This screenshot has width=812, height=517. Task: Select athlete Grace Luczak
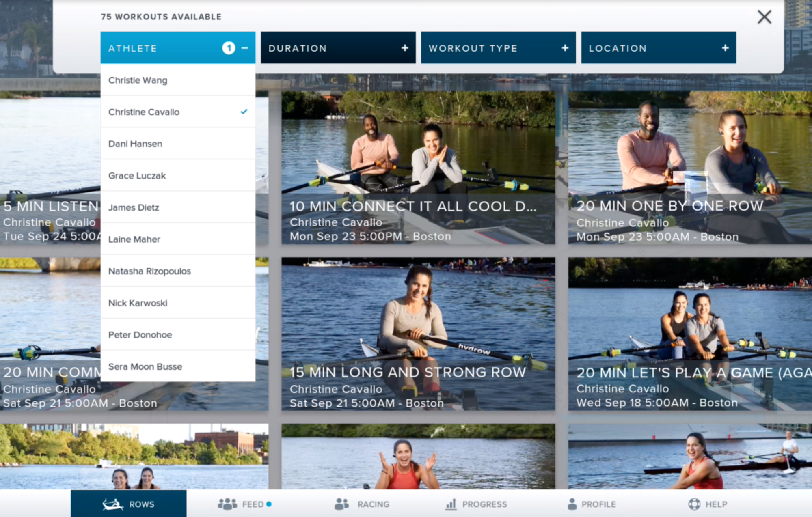[x=178, y=175]
